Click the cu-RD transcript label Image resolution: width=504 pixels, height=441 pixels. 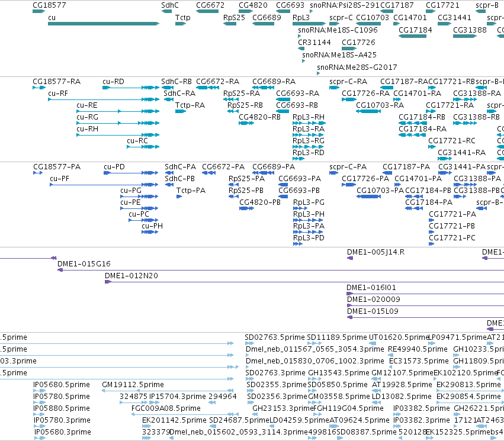point(113,82)
